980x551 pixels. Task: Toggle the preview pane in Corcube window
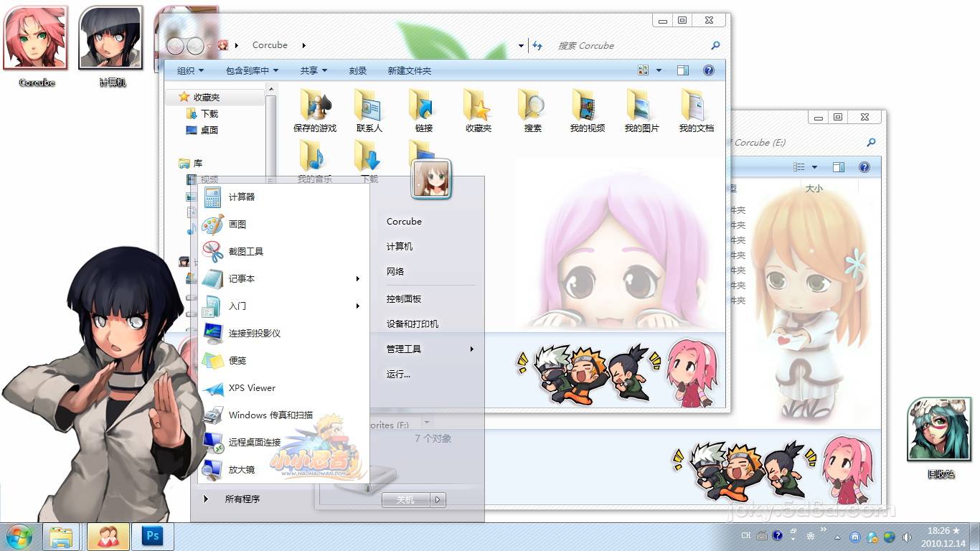[x=683, y=70]
